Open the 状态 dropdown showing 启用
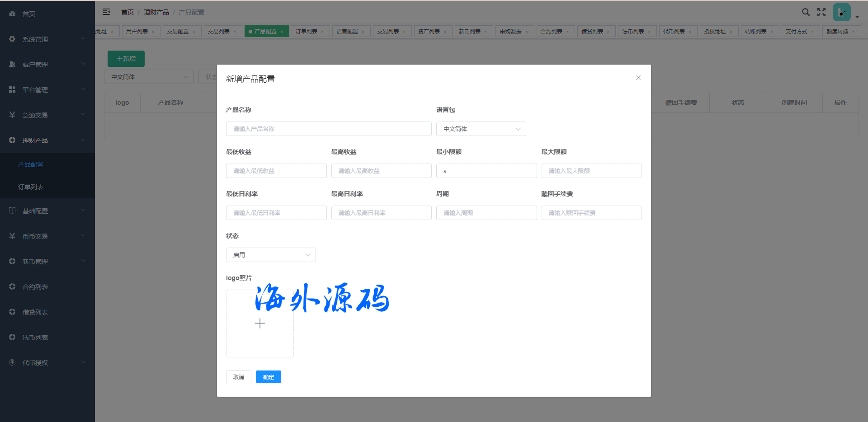868x422 pixels. pyautogui.click(x=270, y=255)
